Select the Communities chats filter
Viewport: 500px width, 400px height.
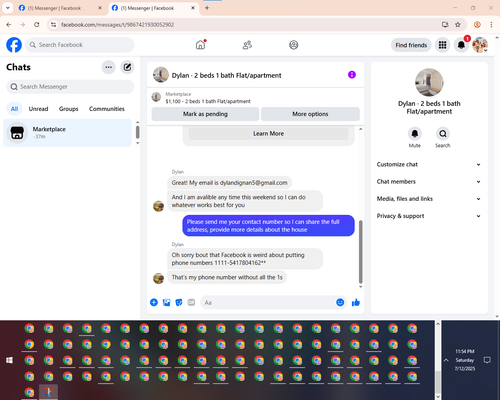[x=107, y=109]
